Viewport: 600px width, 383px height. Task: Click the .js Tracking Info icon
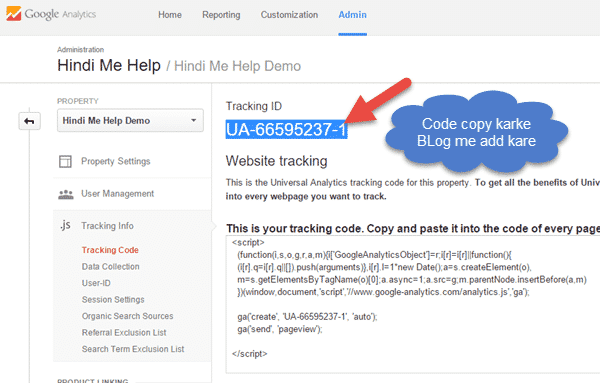pyautogui.click(x=65, y=225)
